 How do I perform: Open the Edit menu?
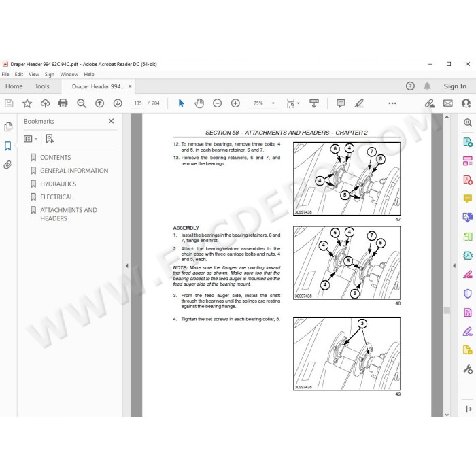(x=19, y=74)
